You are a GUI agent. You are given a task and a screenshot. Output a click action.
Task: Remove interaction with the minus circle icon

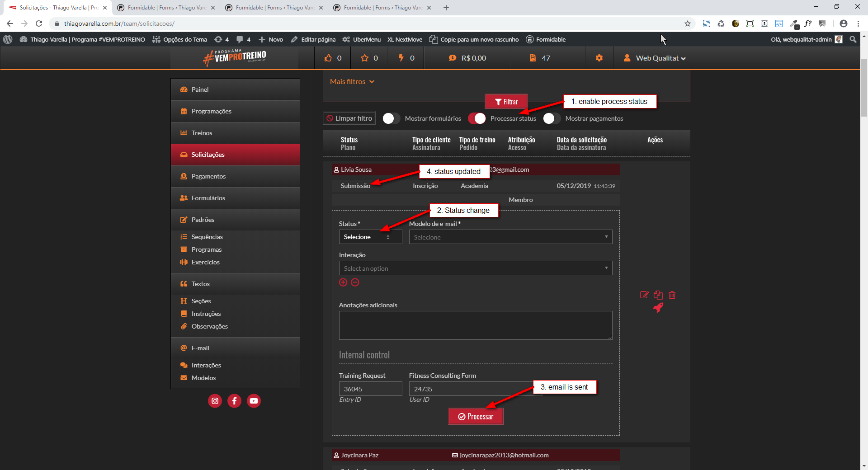point(355,282)
